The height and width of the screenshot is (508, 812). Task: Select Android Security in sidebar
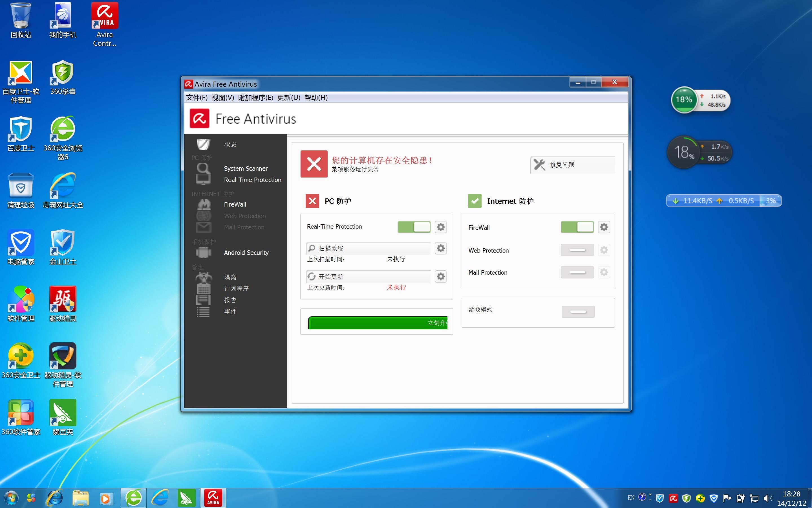click(x=246, y=252)
